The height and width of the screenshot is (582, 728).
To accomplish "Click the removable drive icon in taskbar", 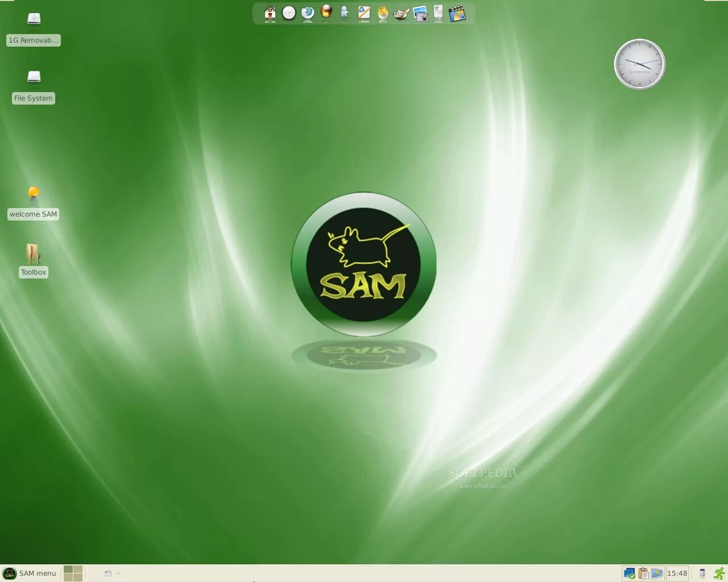I will [x=108, y=573].
